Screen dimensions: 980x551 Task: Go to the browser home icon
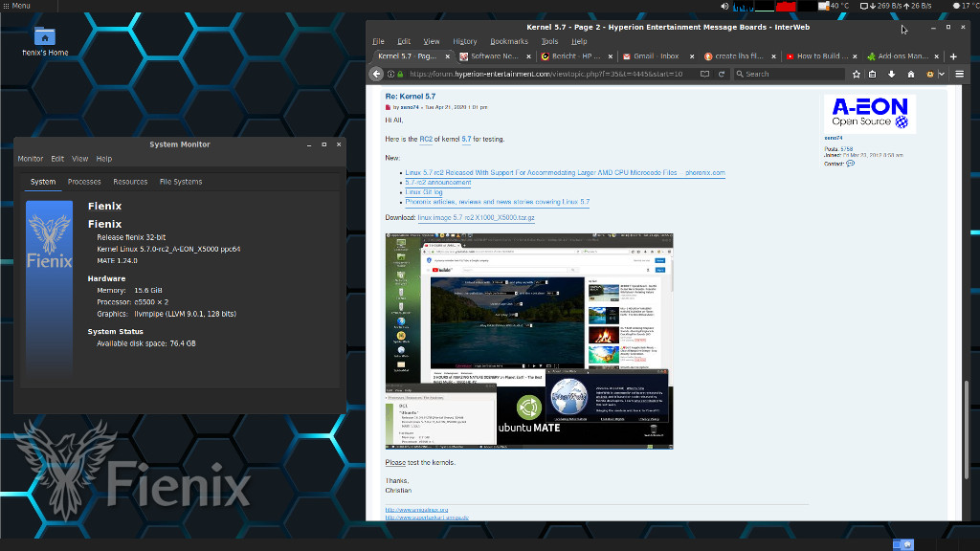click(911, 74)
